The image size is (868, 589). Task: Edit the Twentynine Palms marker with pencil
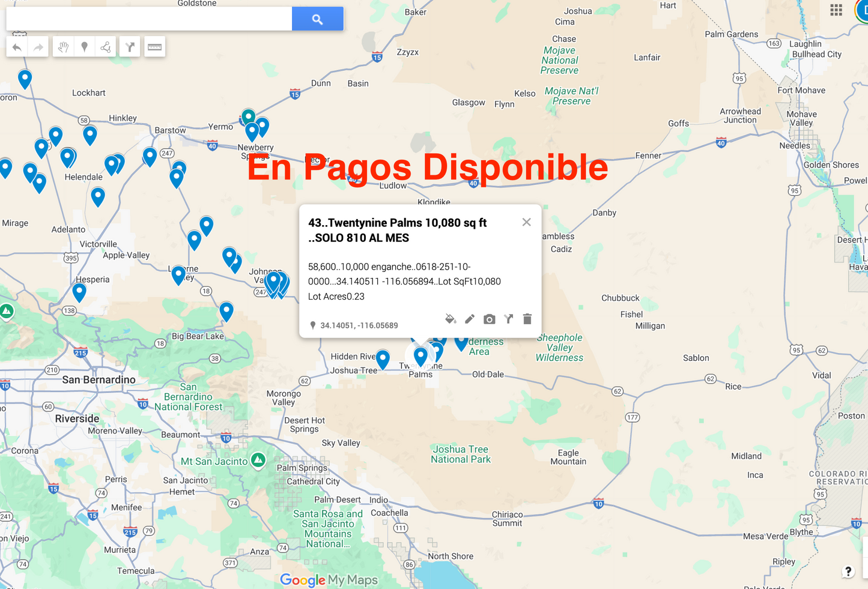[x=470, y=319]
